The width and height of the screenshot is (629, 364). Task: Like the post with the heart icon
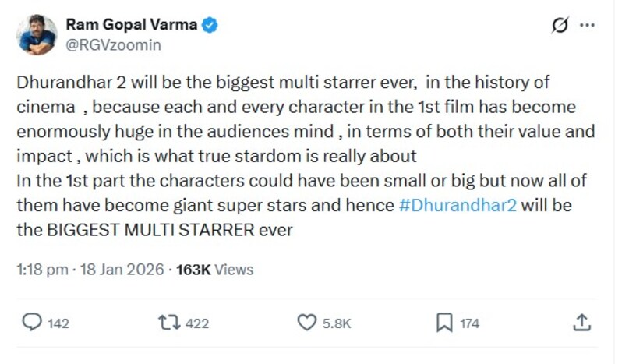click(307, 323)
